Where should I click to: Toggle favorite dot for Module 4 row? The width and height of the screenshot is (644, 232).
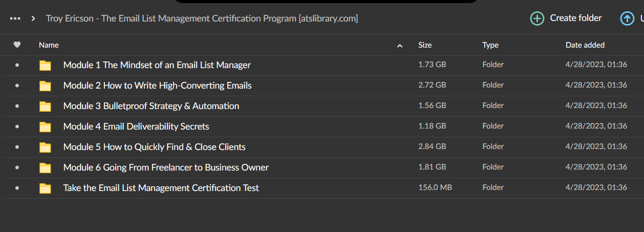click(17, 126)
